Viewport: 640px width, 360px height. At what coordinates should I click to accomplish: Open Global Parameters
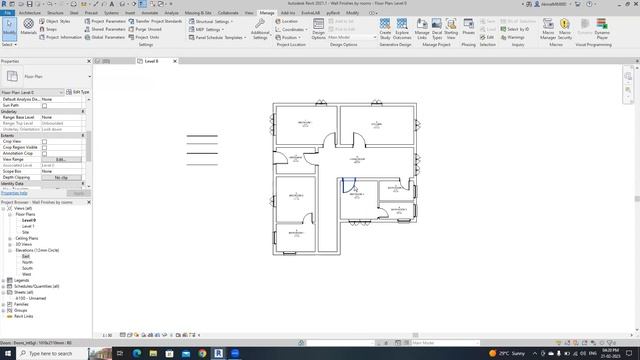coord(104,37)
